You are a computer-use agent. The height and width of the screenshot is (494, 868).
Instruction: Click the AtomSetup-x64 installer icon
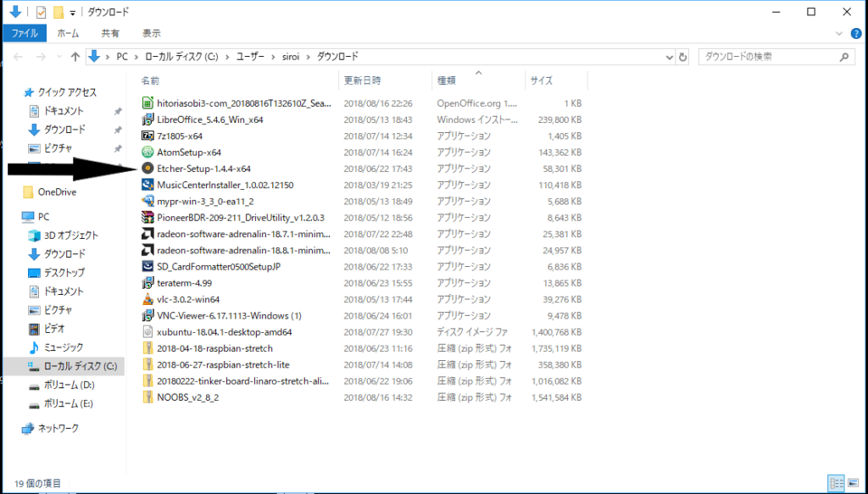tap(147, 153)
